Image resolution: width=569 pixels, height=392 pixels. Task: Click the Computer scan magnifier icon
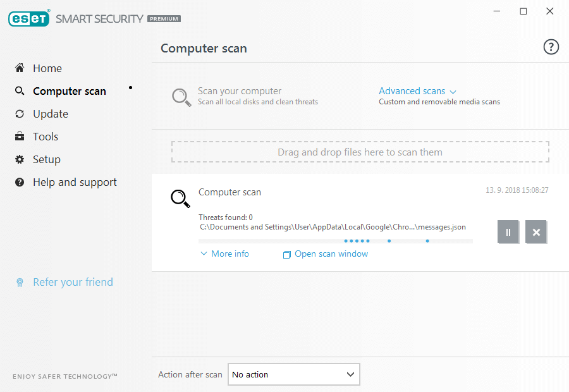[20, 90]
